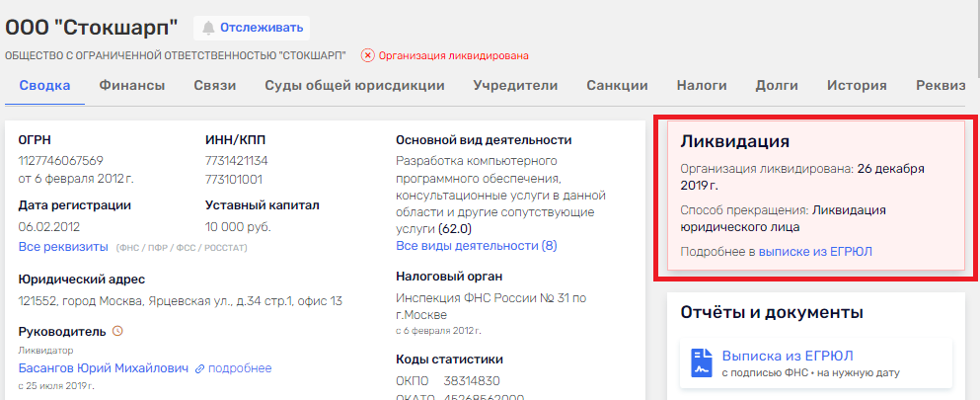Click the Коды статистики heading

(x=449, y=360)
